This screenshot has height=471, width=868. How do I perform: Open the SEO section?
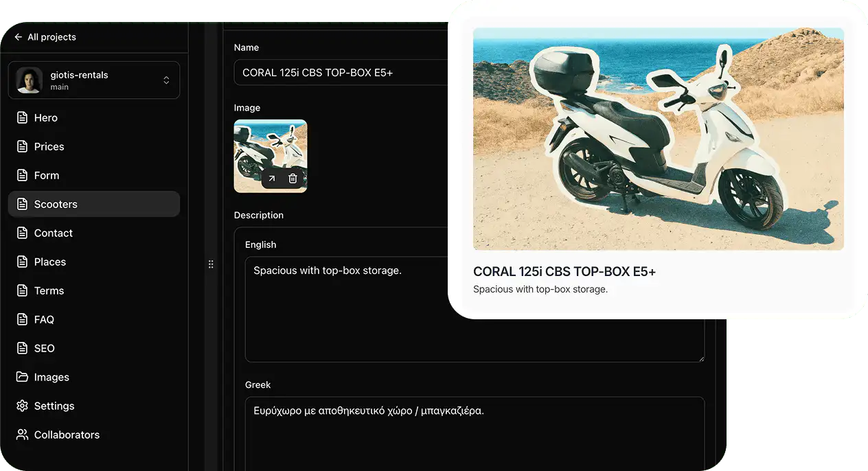(x=44, y=349)
